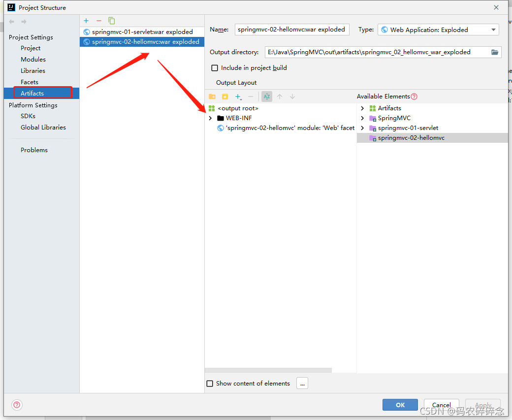Screen dimensions: 512x420
Task: Click the Add artifact plus icon
Action: [x=86, y=21]
